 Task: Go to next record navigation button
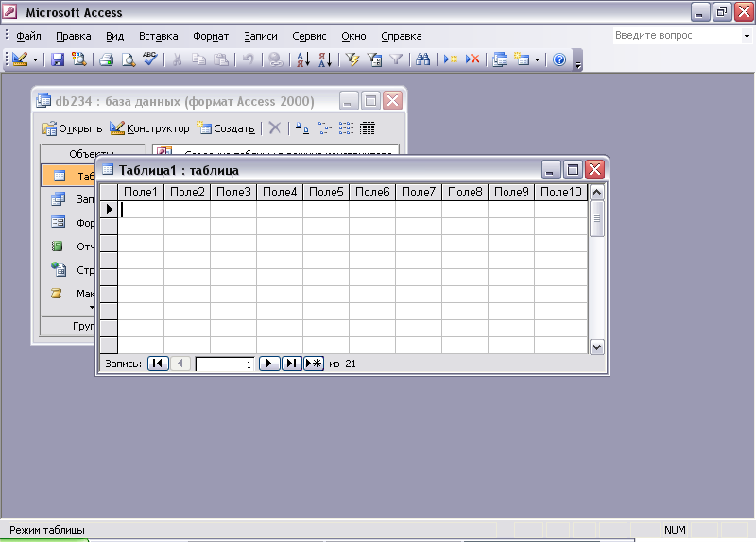tap(269, 364)
